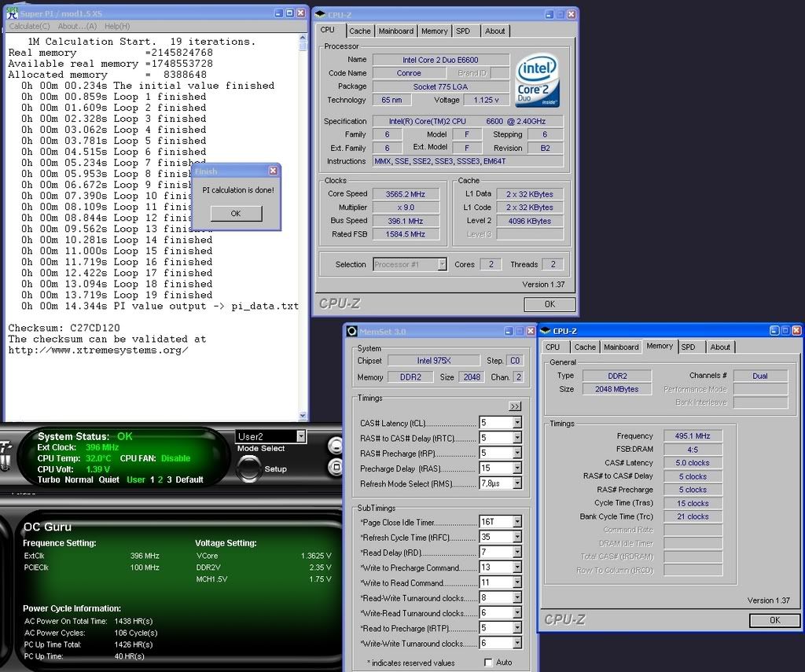Open the Precharge Delay (tRAS) dropdown
The width and height of the screenshot is (805, 672).
517,468
